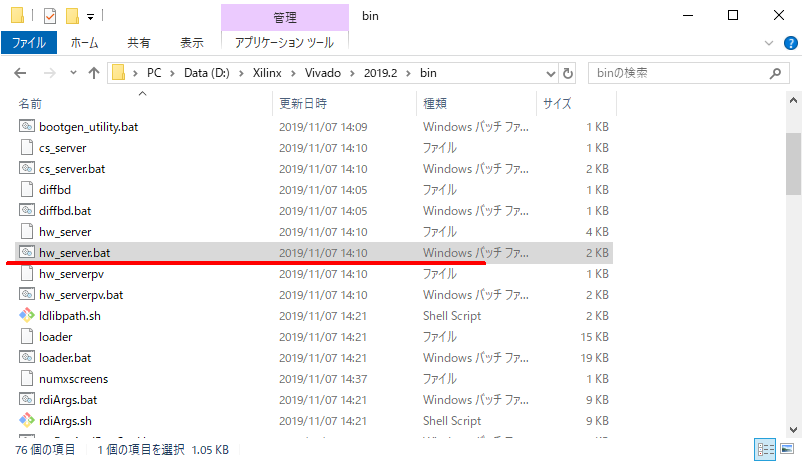The width and height of the screenshot is (803, 462).
Task: Select the diffbd file icon
Action: (x=27, y=189)
